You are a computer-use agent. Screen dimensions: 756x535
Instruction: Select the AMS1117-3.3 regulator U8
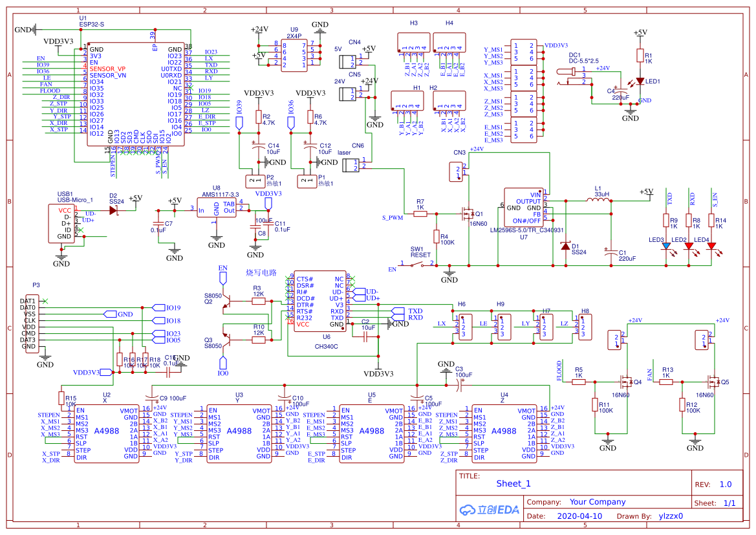[x=217, y=208]
